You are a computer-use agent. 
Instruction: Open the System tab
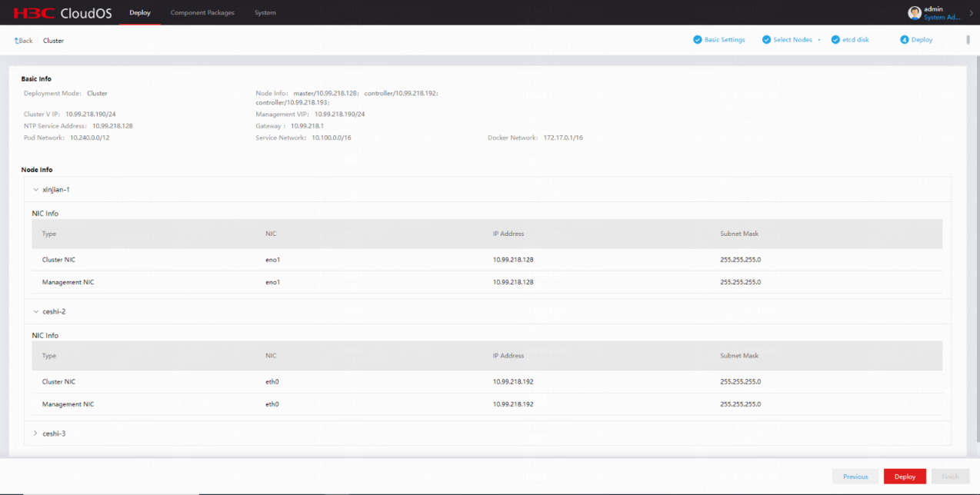point(265,13)
